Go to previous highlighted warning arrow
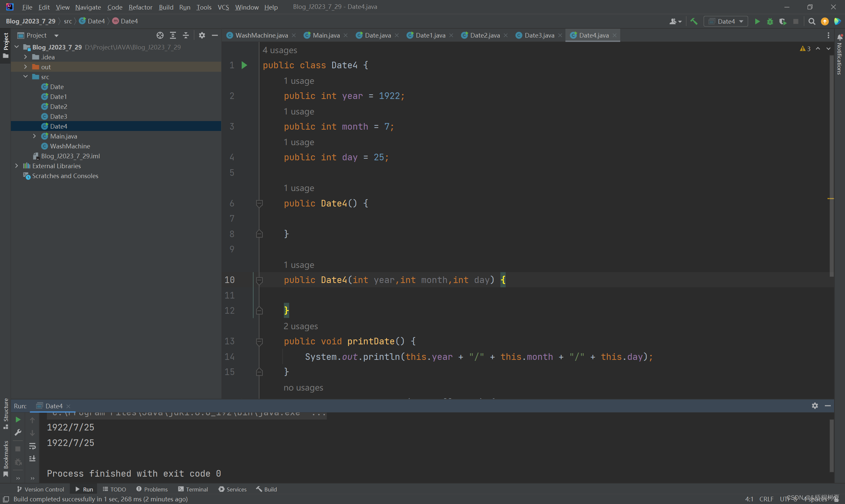845x504 pixels. (x=818, y=48)
